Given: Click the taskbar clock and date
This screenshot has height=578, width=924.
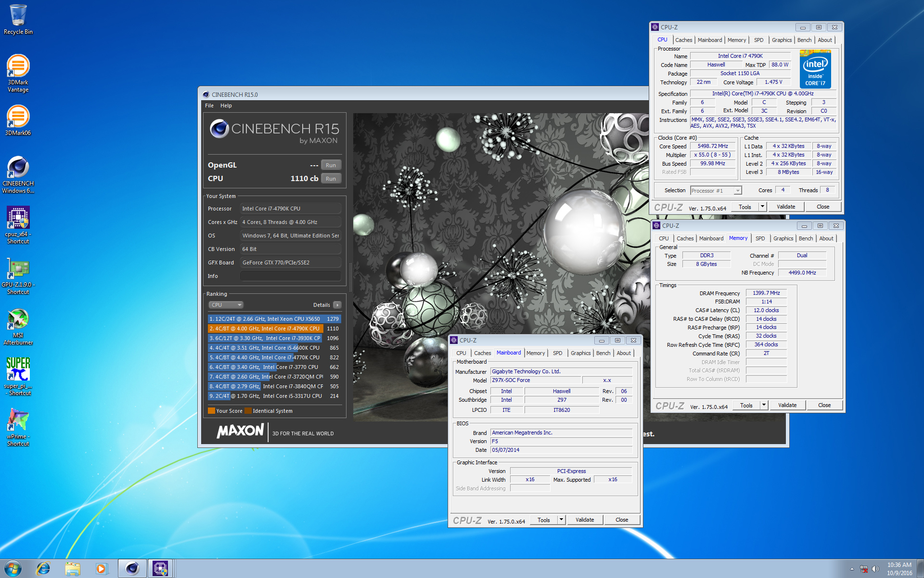Looking at the screenshot, I should pyautogui.click(x=899, y=569).
